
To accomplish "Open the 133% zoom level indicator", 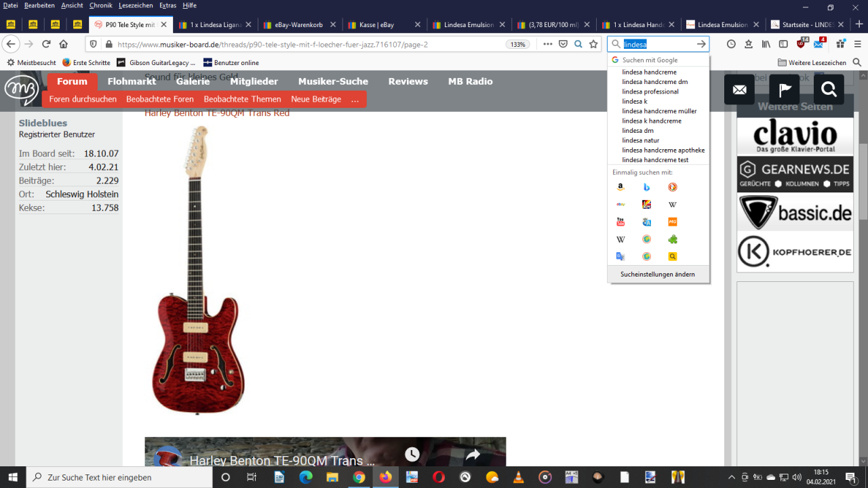I will (517, 44).
